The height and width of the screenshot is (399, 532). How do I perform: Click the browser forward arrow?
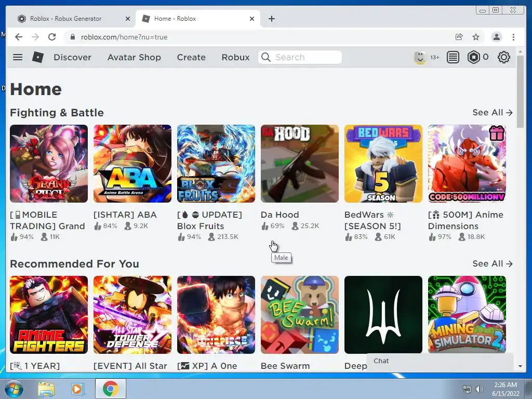click(x=35, y=37)
